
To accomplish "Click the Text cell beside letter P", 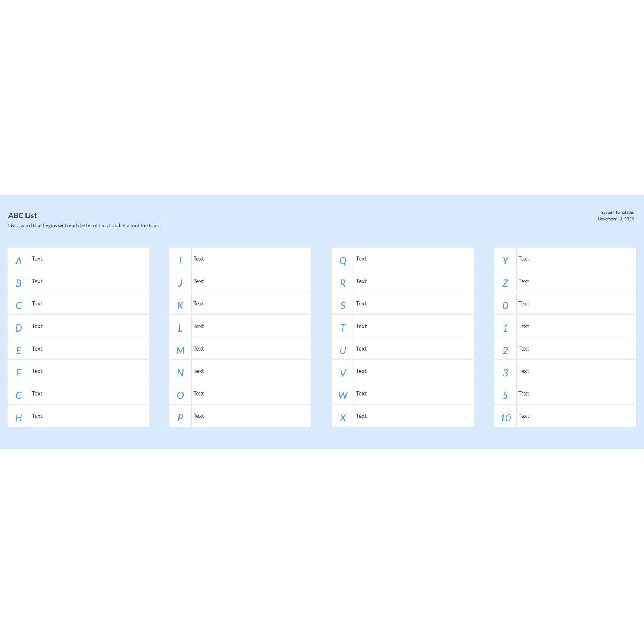I will (251, 416).
